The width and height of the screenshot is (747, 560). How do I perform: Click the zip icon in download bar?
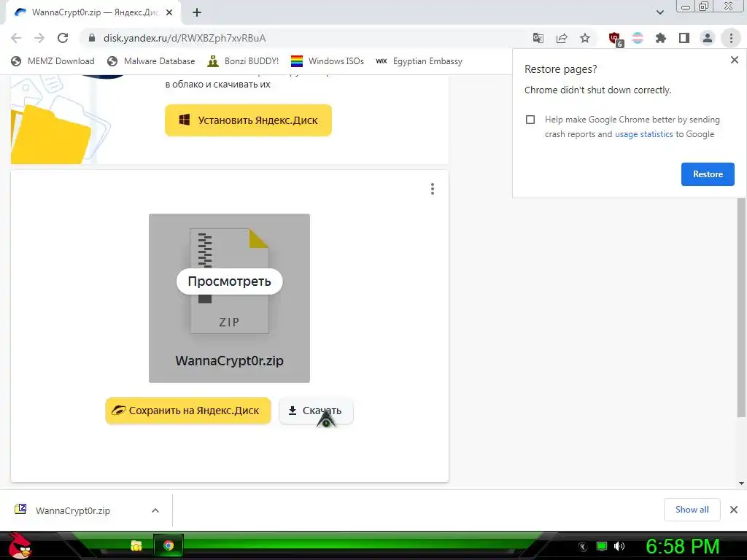pyautogui.click(x=20, y=510)
